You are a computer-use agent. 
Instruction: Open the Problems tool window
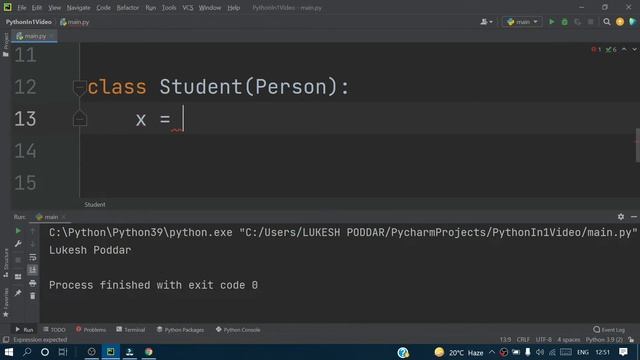coord(91,329)
